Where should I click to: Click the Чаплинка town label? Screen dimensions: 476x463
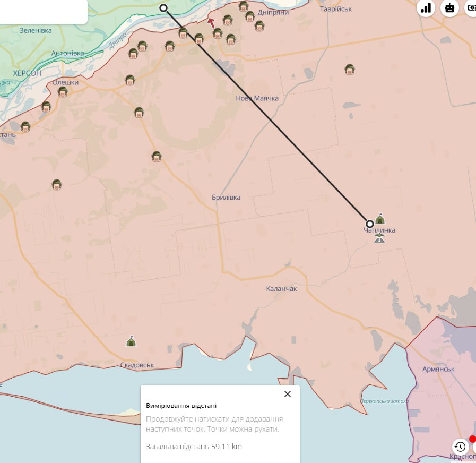click(379, 230)
